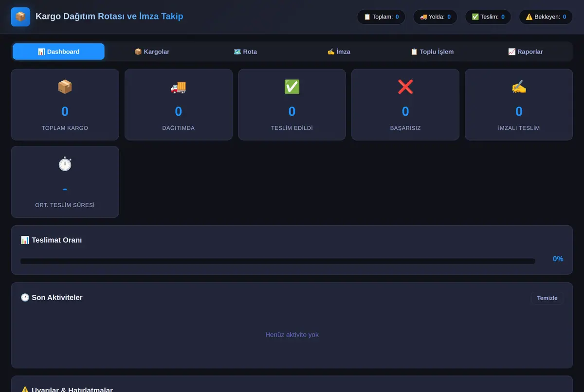Image resolution: width=584 pixels, height=392 pixels.
Task: Click the red cross icon on Başarısız card
Action: (405, 87)
